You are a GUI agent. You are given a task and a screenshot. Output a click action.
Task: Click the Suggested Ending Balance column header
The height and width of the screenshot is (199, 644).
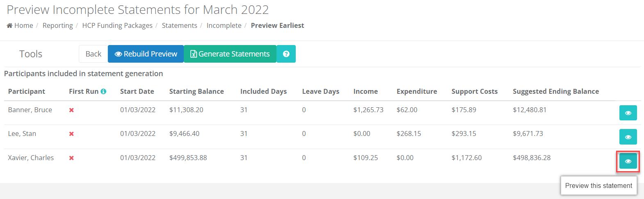[556, 91]
